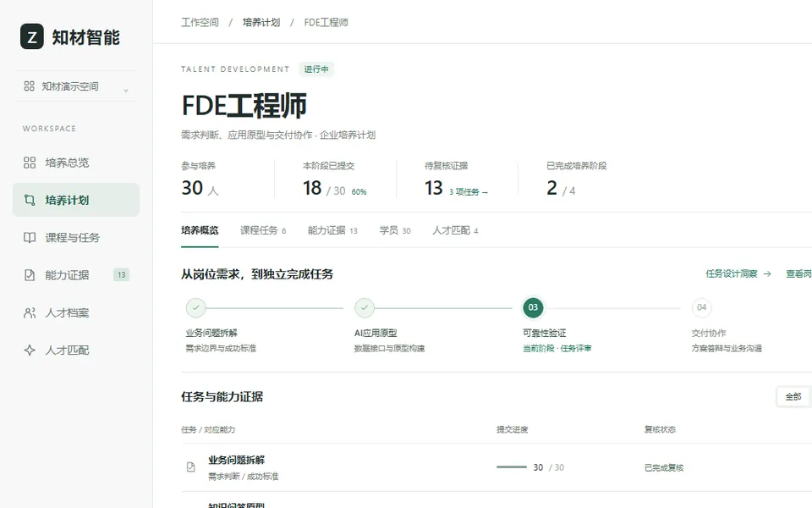The width and height of the screenshot is (812, 508).
Task: Click the 需求边界与成功标准 stage description
Action: tap(221, 348)
